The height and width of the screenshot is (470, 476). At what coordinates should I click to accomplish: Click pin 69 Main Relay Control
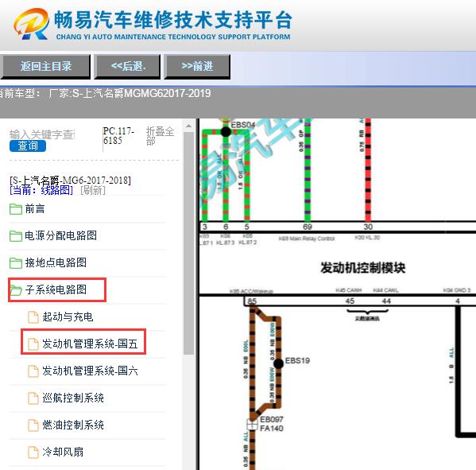(308, 227)
